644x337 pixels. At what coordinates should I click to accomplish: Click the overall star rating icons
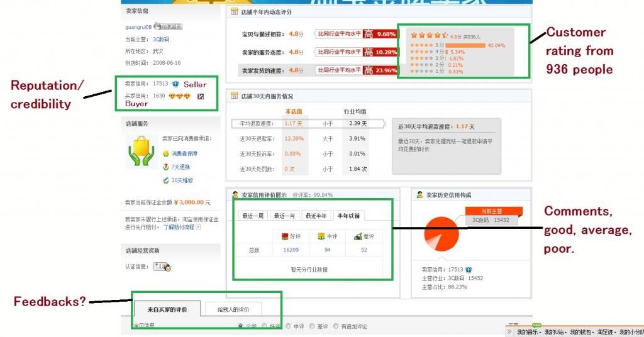click(429, 35)
